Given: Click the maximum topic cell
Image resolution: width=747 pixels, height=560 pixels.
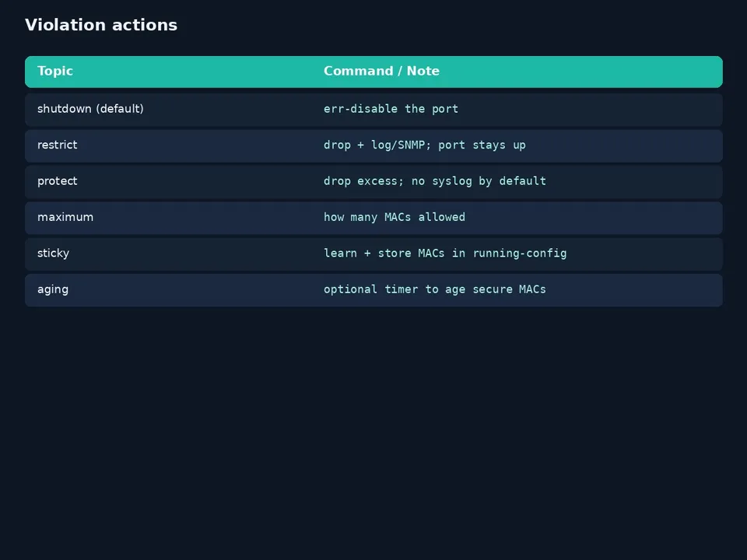Looking at the screenshot, I should [65, 217].
